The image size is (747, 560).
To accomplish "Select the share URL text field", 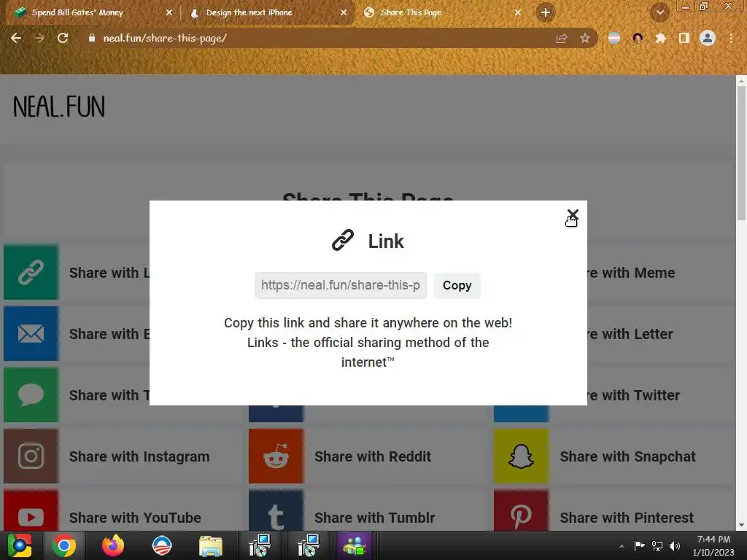I will tap(341, 285).
